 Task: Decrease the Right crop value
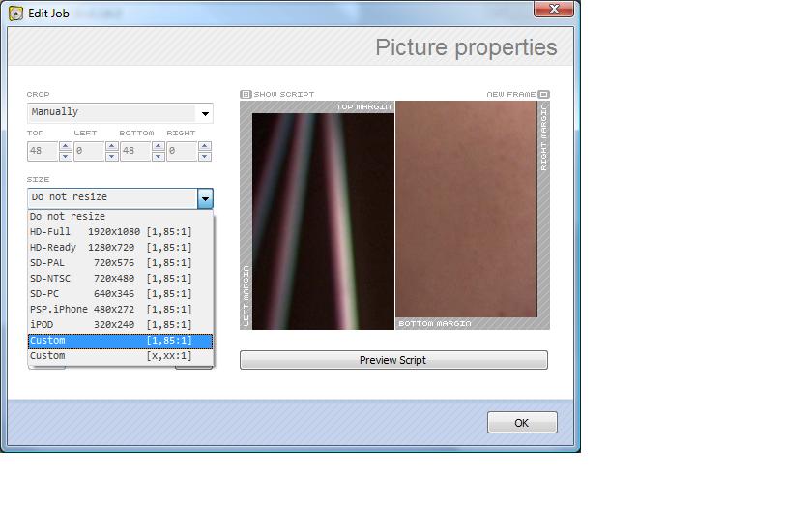[205, 156]
